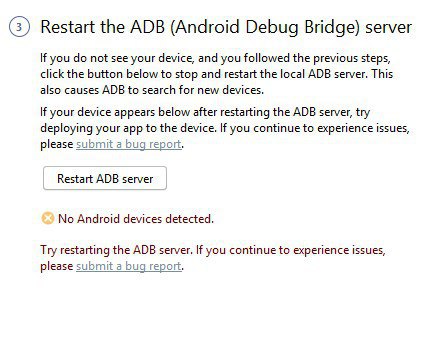Image resolution: width=431 pixels, height=363 pixels.
Task: Click the words Restart the ADB in the heading
Action: tap(103, 27)
